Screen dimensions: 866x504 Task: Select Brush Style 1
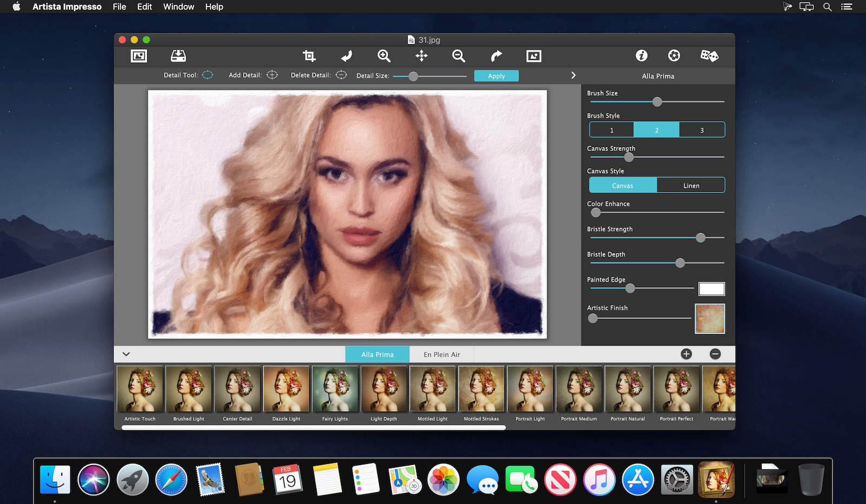pyautogui.click(x=612, y=130)
